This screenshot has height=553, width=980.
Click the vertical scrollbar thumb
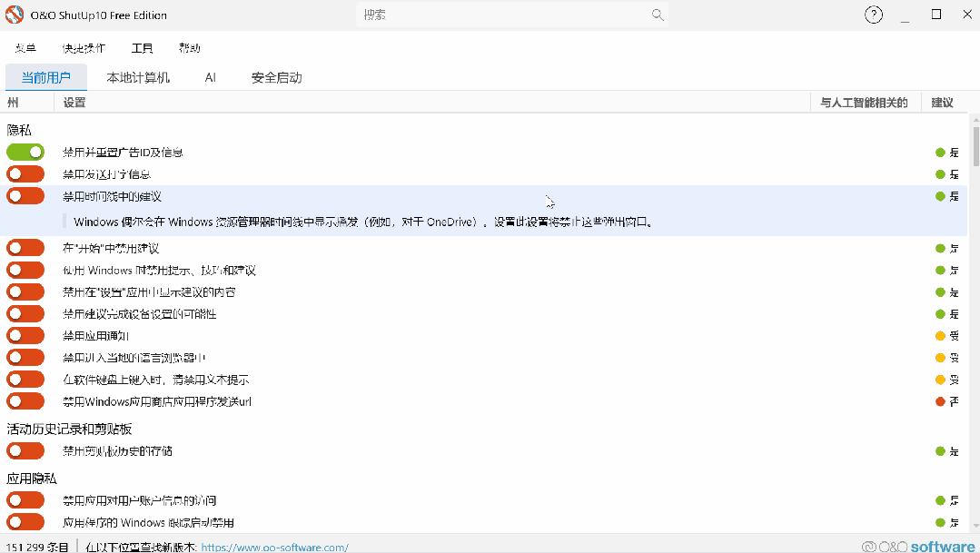(975, 147)
